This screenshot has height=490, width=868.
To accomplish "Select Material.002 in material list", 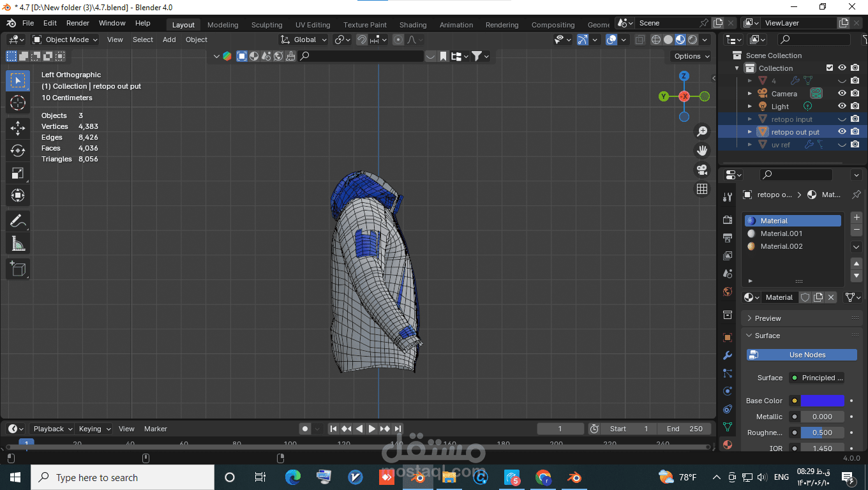I will click(x=793, y=246).
